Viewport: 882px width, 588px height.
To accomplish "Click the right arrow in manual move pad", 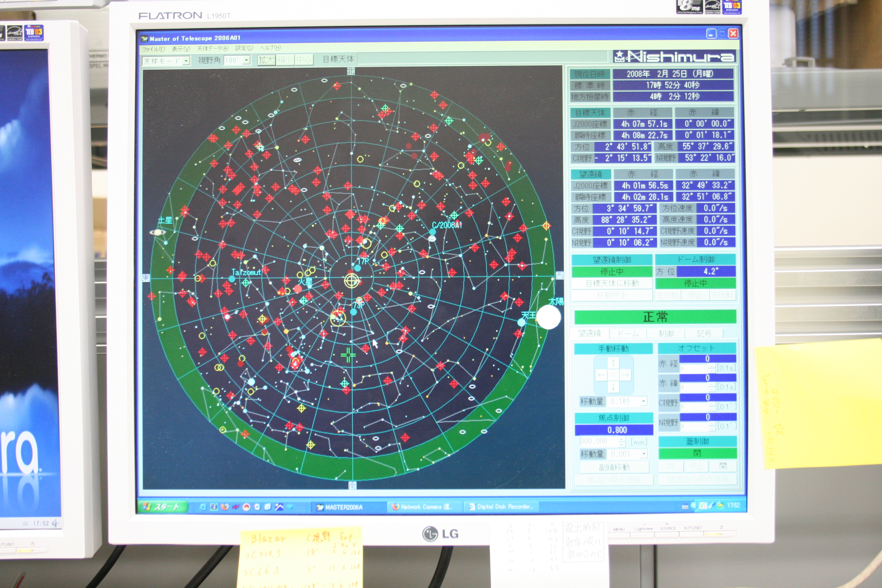I will click(626, 375).
